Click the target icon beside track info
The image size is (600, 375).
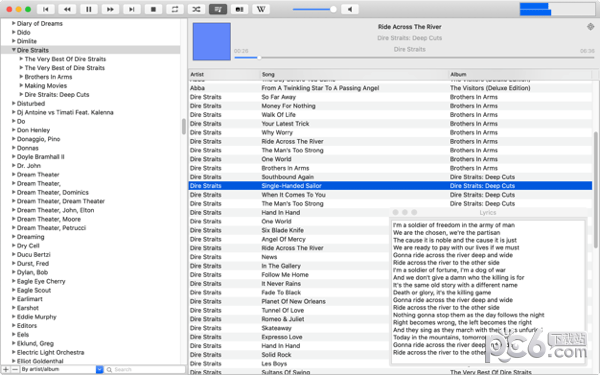point(590,27)
